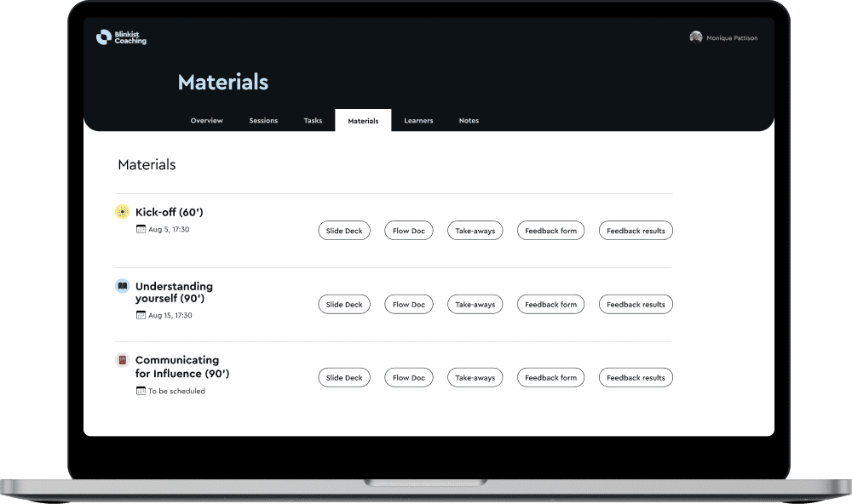Open the Sessions tab

263,121
